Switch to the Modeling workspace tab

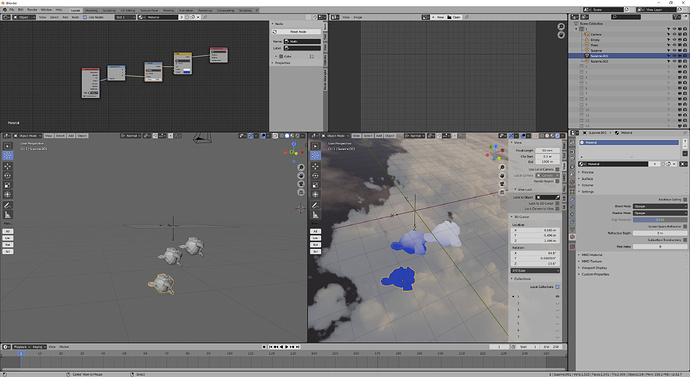tap(92, 10)
